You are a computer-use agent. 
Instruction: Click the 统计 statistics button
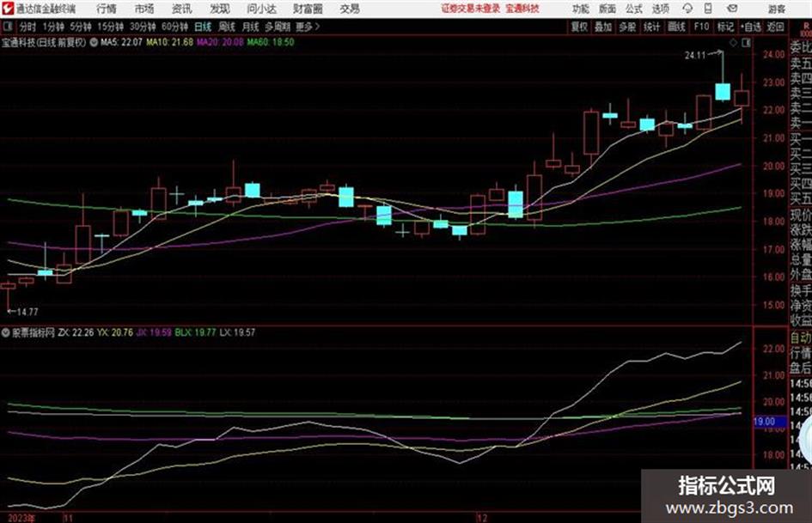651,27
